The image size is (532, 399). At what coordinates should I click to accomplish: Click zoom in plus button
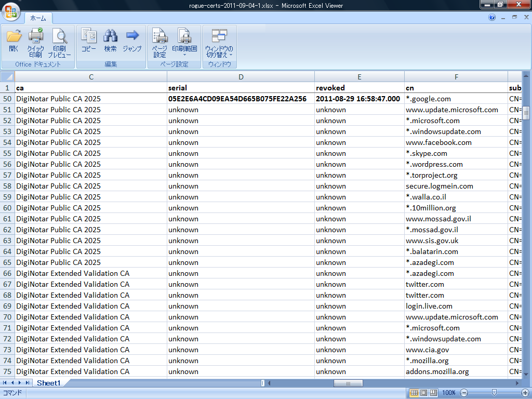525,393
